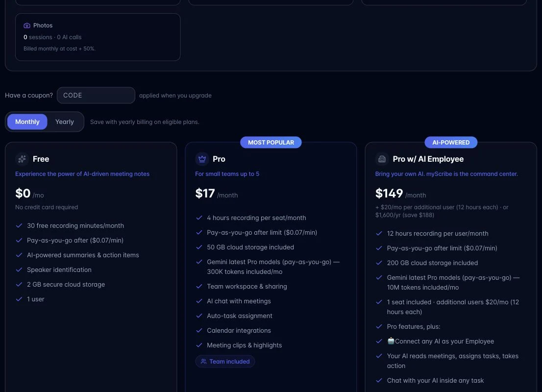The image size is (542, 392).
Task: Click 'applied when you upgrade' text
Action: point(175,96)
